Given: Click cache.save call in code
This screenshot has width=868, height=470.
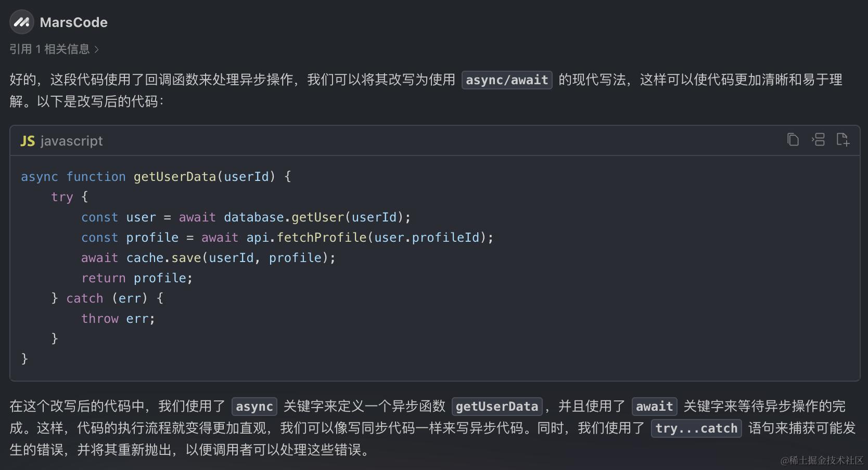Looking at the screenshot, I should (x=163, y=258).
